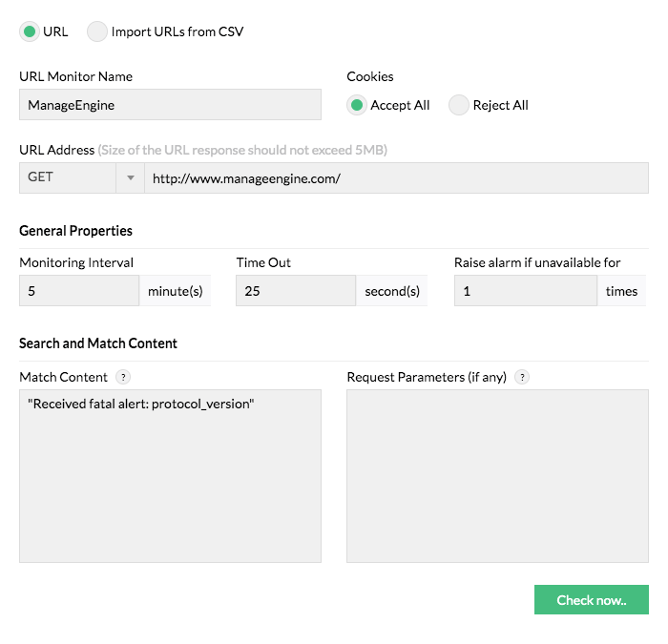Click the URL address text field

396,177
